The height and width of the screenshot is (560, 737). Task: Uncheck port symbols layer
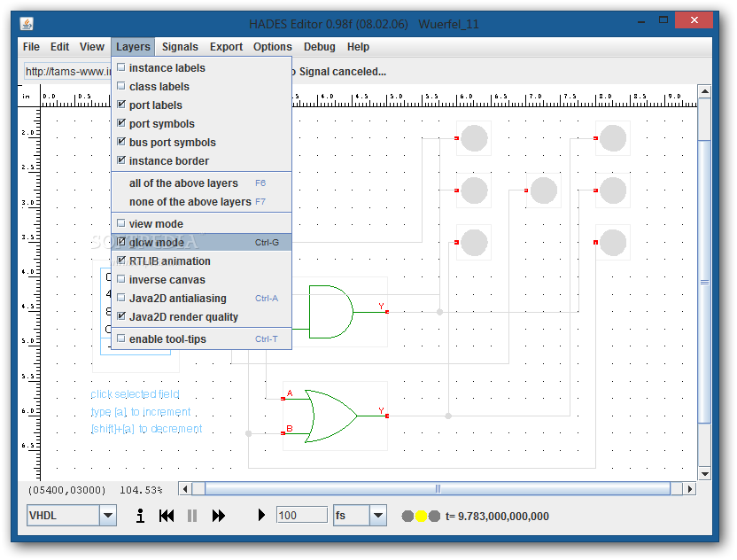(201, 124)
